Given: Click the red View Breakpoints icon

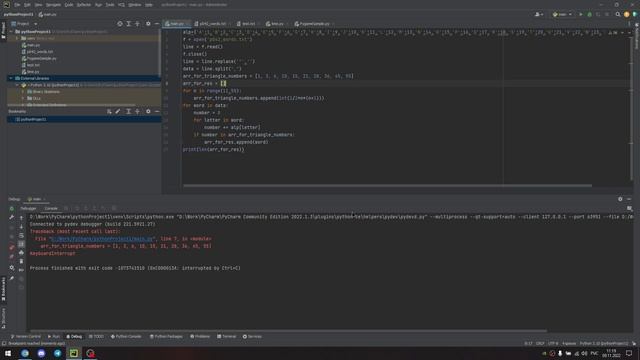Looking at the screenshot, I should point(11,247).
